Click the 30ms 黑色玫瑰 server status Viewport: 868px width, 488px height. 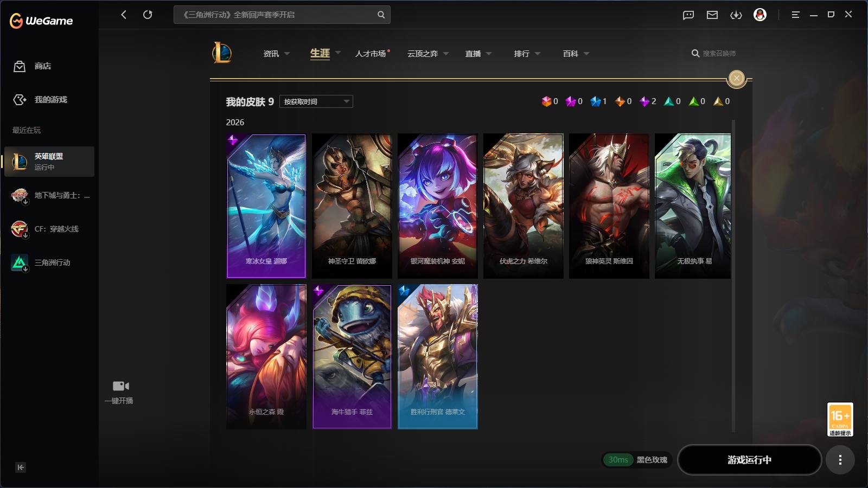(x=637, y=460)
